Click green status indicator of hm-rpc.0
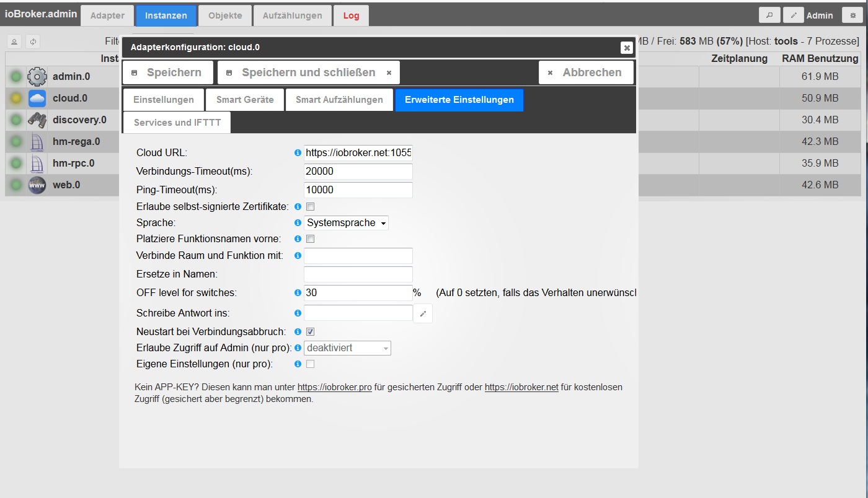Viewport: 868px width, 498px height. (x=16, y=164)
